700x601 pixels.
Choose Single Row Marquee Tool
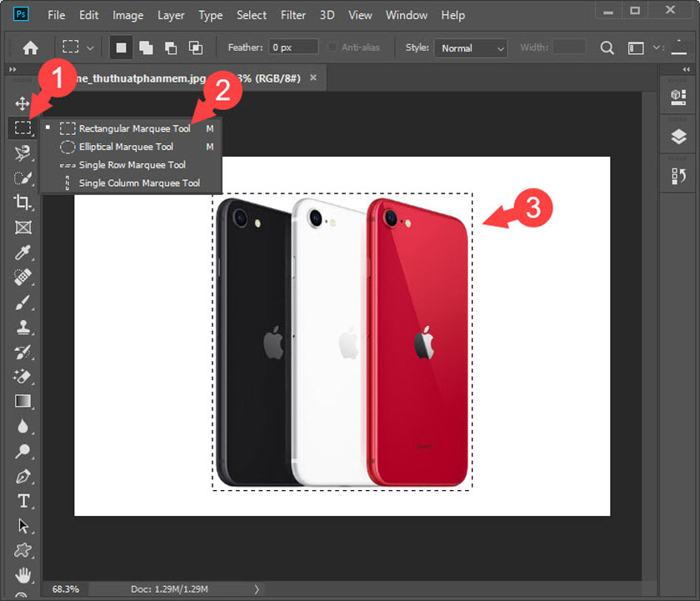132,165
